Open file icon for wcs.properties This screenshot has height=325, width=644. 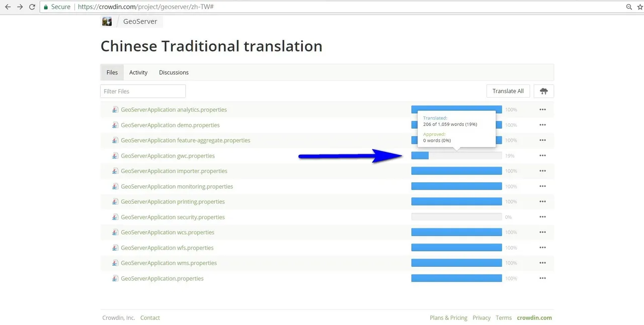115,232
